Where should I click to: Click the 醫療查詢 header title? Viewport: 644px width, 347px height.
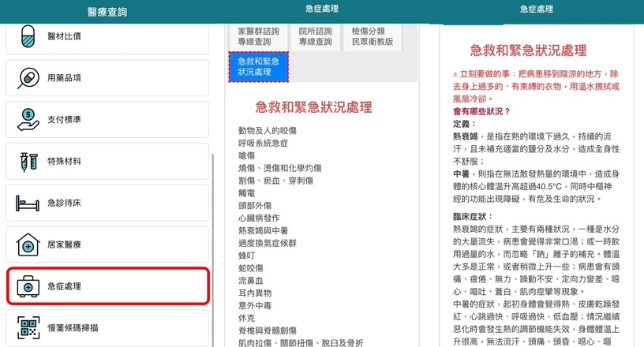point(107,12)
